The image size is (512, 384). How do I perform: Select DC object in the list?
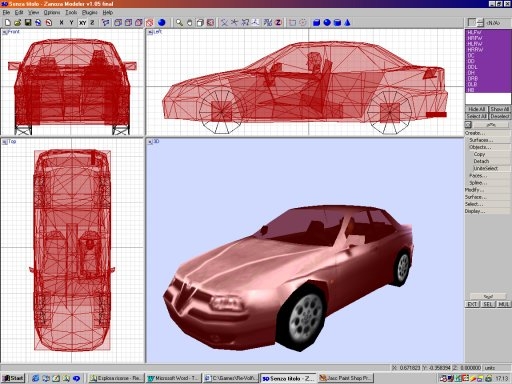pyautogui.click(x=488, y=55)
